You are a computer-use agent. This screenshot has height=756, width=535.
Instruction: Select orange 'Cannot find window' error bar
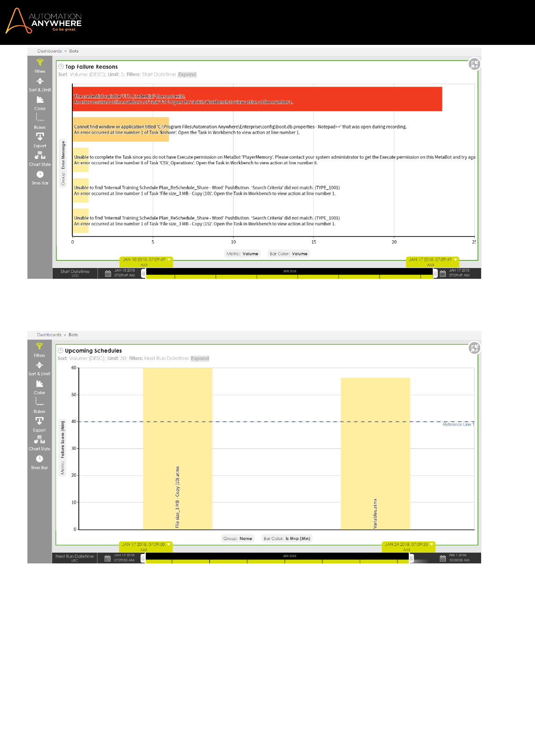tap(121, 129)
